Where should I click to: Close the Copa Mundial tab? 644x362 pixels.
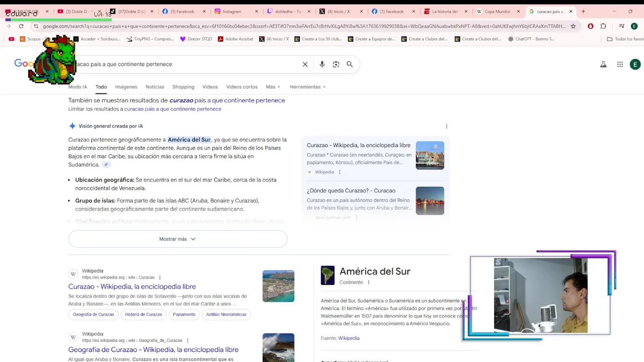point(518,11)
